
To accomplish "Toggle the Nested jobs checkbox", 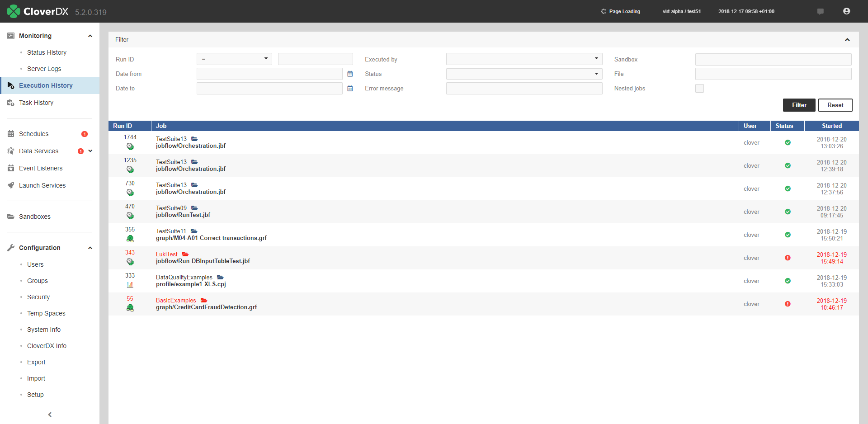I will point(699,88).
